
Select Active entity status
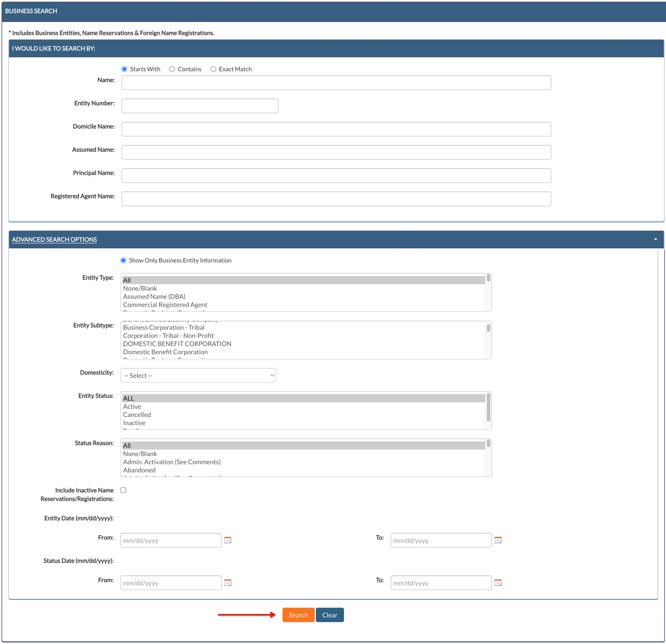click(303, 407)
